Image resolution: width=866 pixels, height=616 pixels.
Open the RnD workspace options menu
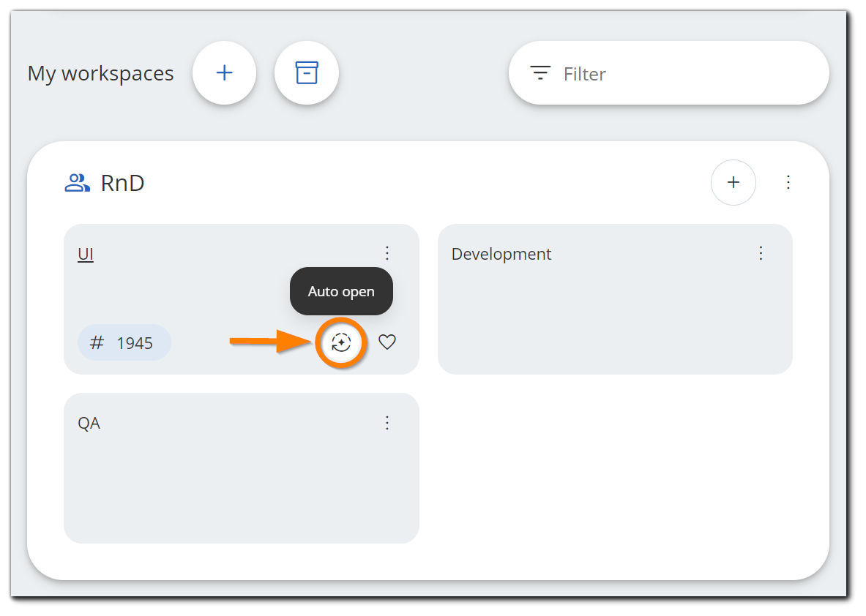(x=788, y=182)
